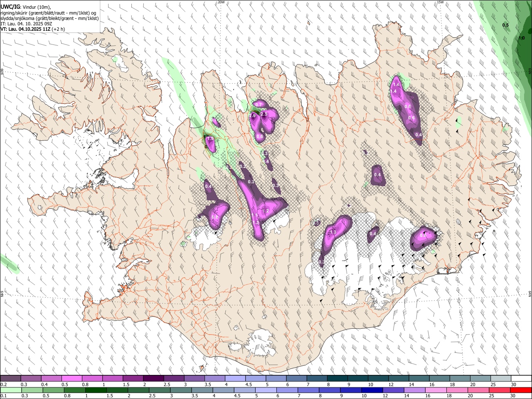Pick the white snow swatch above 30
This screenshot has width=532, height=399.
click(521, 378)
